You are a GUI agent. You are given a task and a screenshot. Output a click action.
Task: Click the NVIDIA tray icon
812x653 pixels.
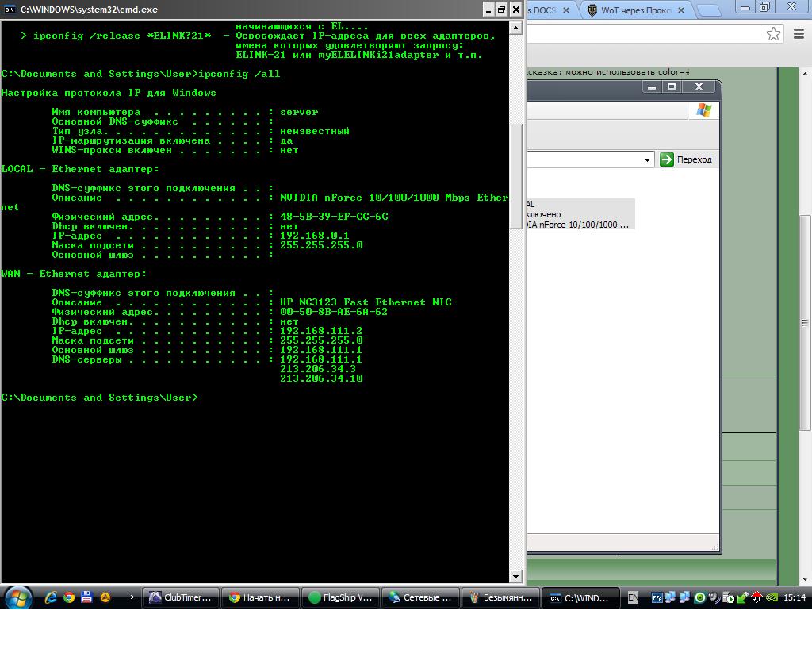tap(772, 597)
